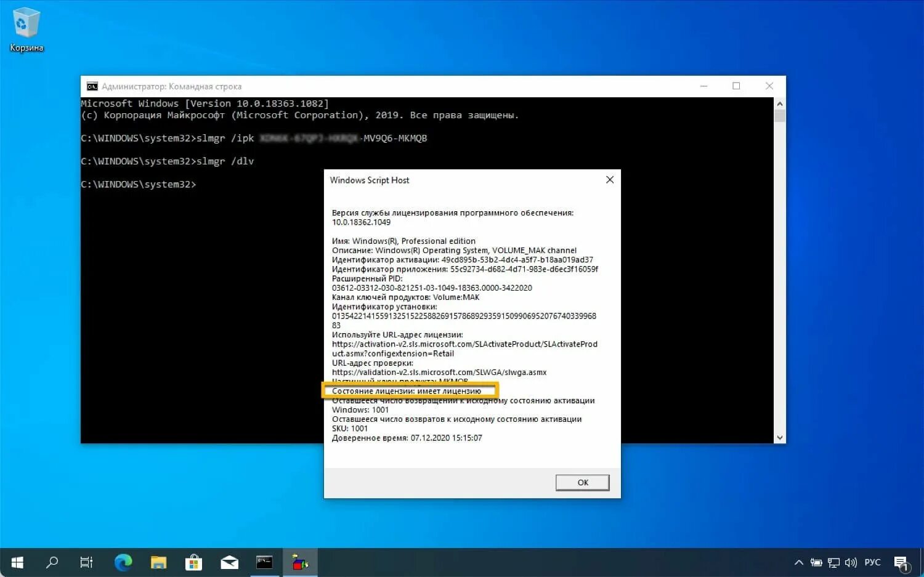Screen dimensions: 924x577
Task: Click 'Администратор: Командная строка' window title
Action: pyautogui.click(x=172, y=86)
